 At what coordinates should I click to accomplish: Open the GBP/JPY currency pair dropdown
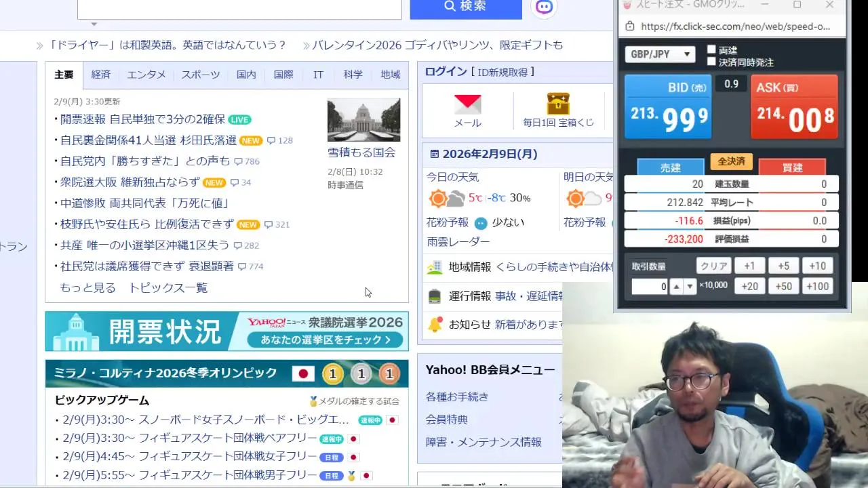click(660, 54)
